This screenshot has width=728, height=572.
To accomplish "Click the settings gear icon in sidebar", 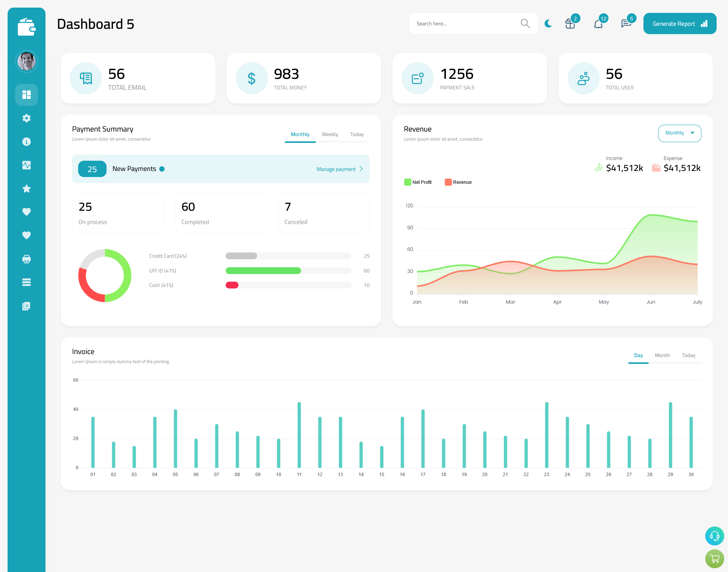I will click(x=27, y=118).
